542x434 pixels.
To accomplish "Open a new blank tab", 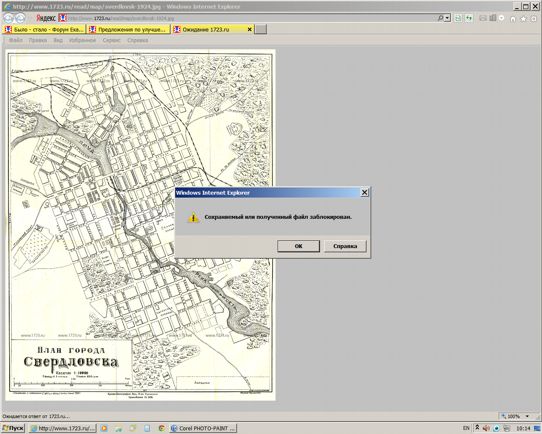I will 261,29.
